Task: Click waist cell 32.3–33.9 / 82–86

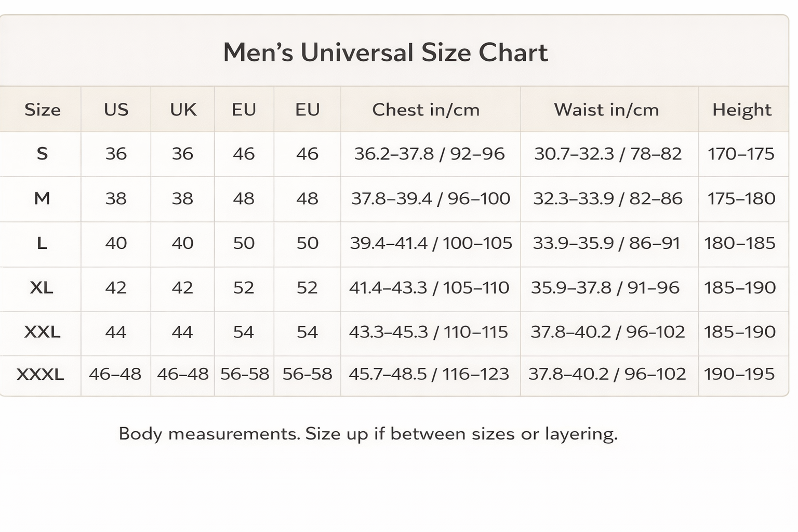Action: (x=607, y=198)
